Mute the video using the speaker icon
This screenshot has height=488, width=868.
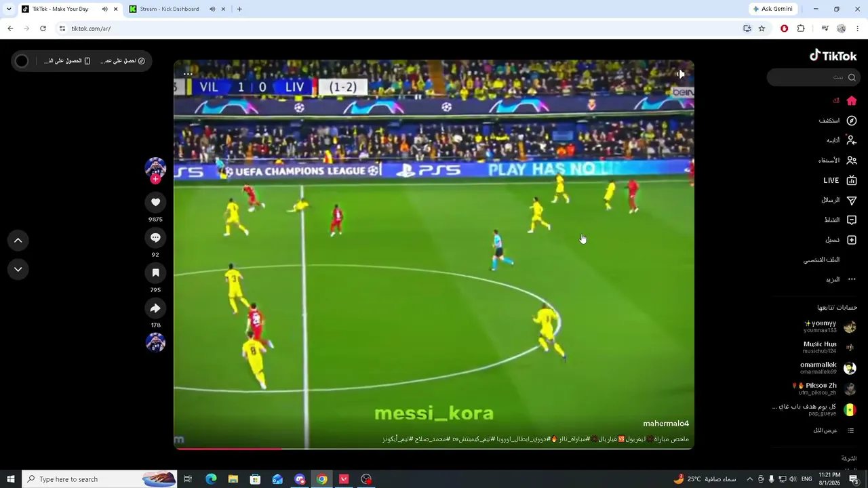pyautogui.click(x=680, y=74)
